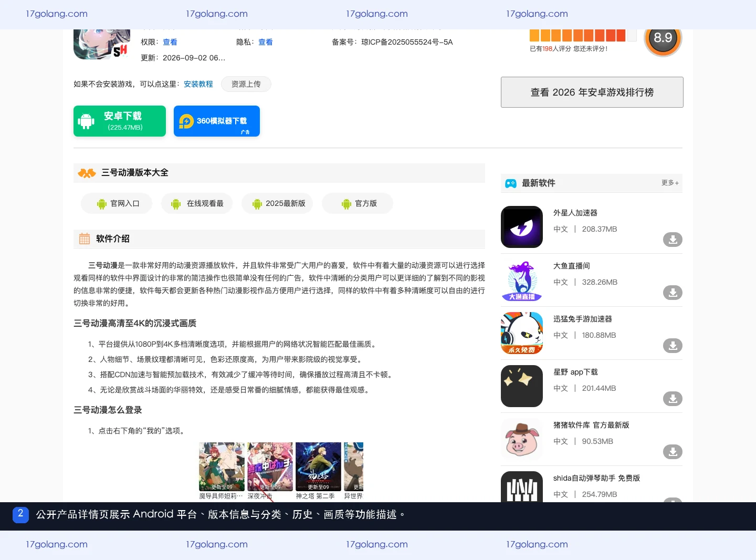
Task: Click 查看 link next to 隐私
Action: pyautogui.click(x=266, y=42)
